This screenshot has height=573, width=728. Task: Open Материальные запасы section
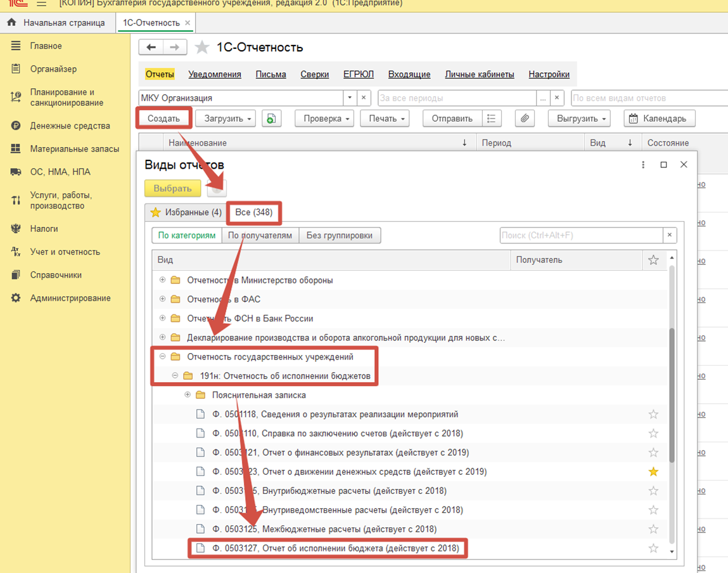click(x=75, y=148)
